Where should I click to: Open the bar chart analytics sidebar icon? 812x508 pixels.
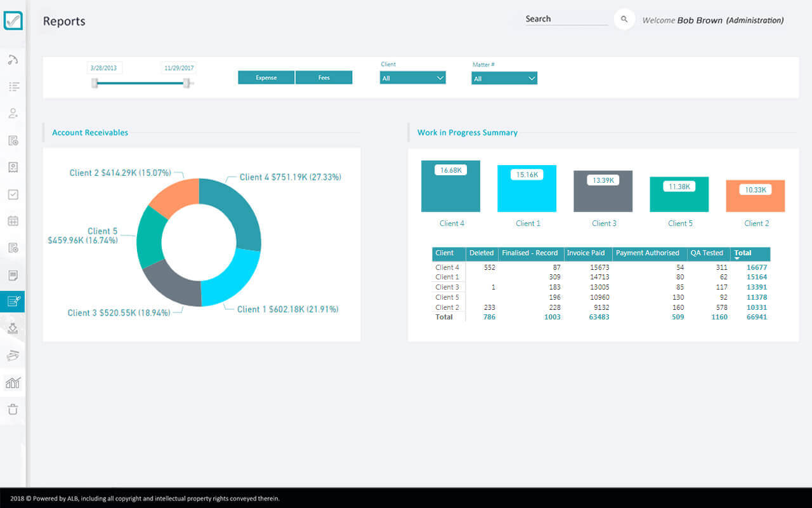13,382
